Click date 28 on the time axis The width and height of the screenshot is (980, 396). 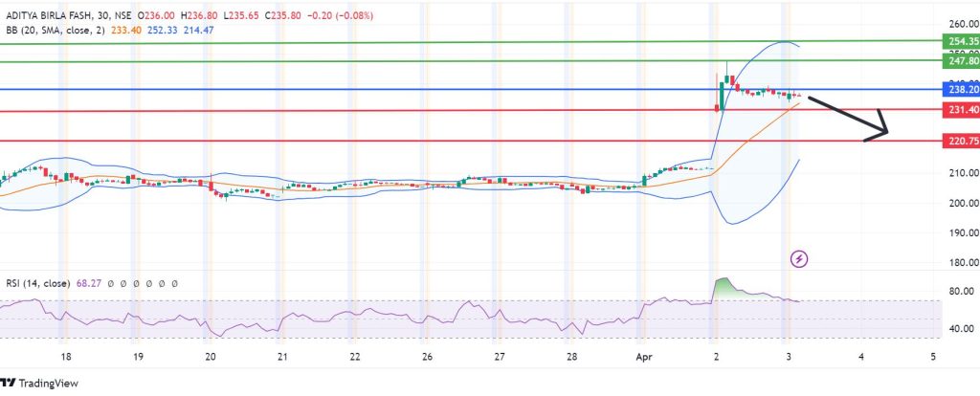click(x=571, y=357)
